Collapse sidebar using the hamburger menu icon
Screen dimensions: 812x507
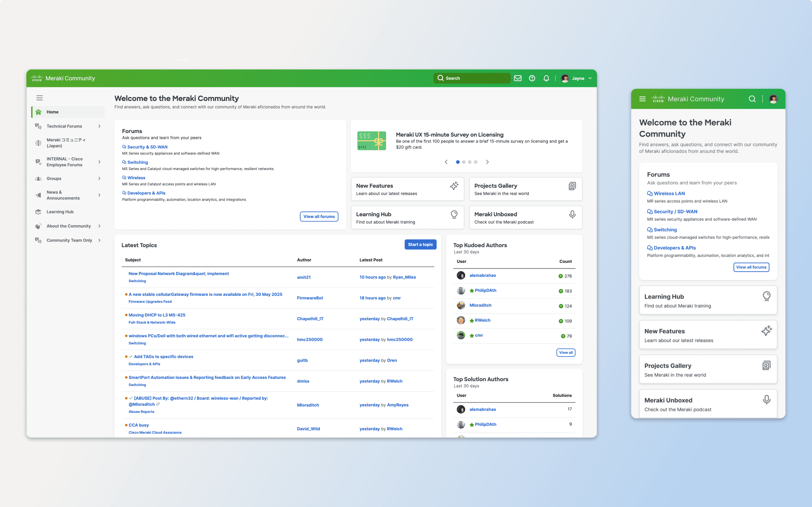[x=40, y=98]
